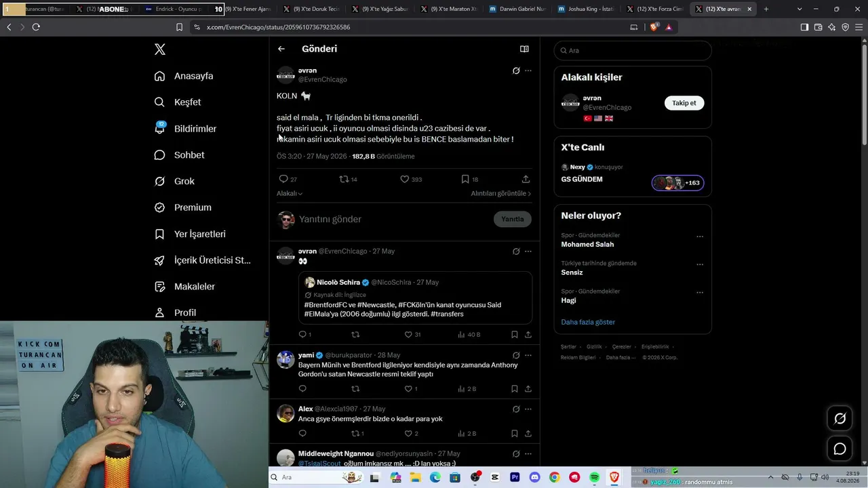868x488 pixels.
Task: Open Profil in the sidebar
Action: pyautogui.click(x=175, y=312)
